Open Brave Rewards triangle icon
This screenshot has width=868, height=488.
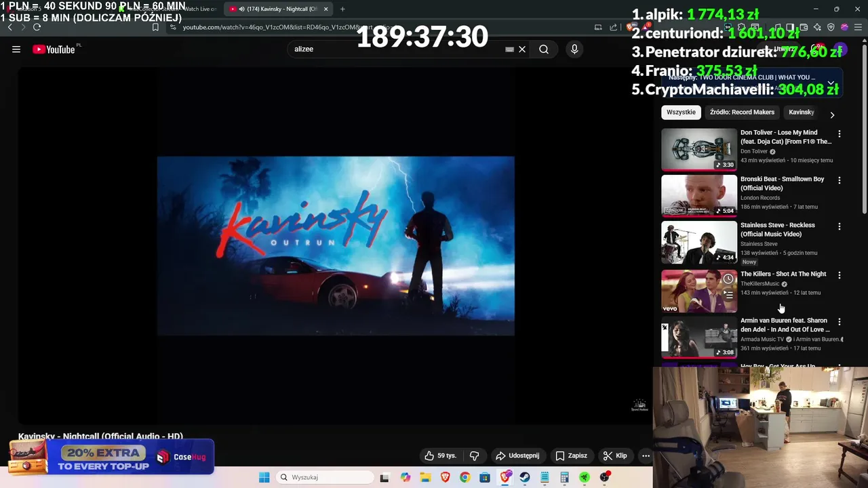tap(646, 27)
